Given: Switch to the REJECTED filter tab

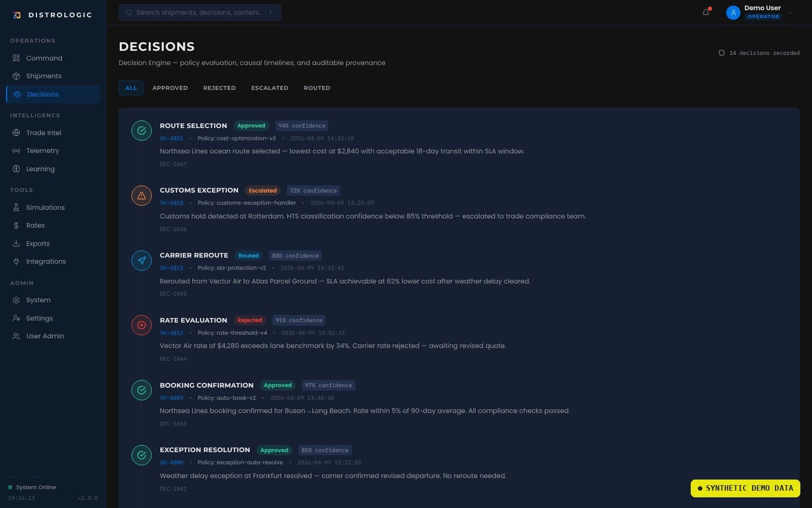Looking at the screenshot, I should (219, 88).
